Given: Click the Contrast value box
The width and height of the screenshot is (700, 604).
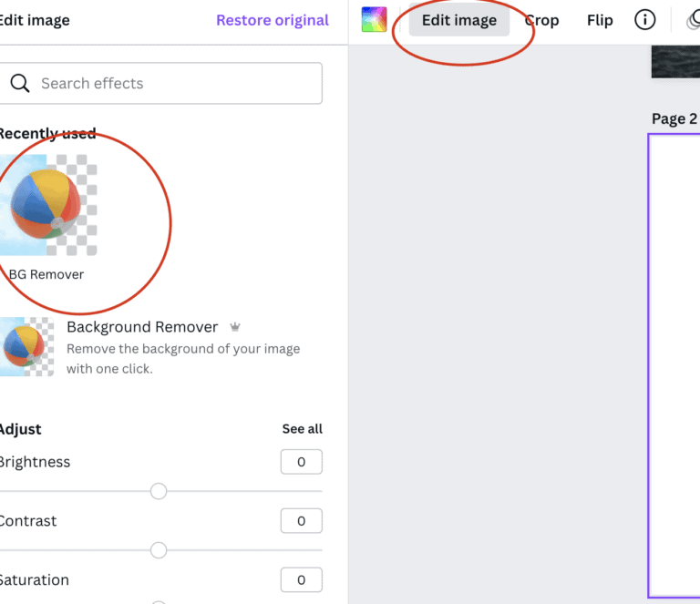Looking at the screenshot, I should [302, 520].
